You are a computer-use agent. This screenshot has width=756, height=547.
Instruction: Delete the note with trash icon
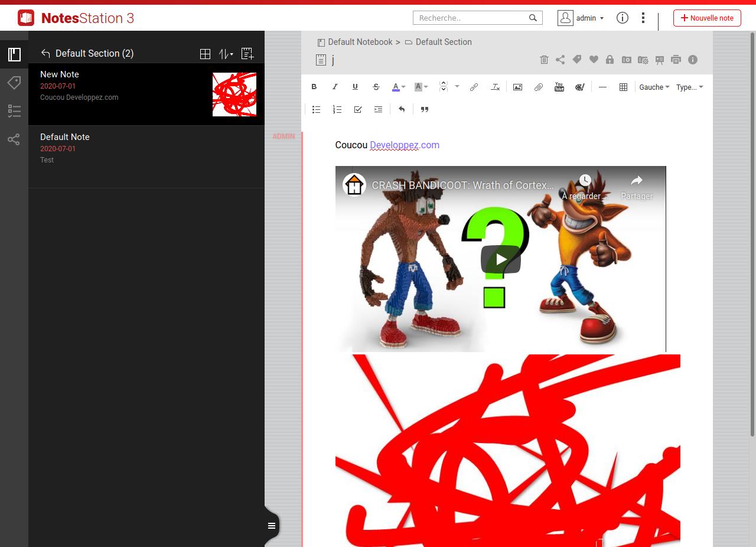544,60
